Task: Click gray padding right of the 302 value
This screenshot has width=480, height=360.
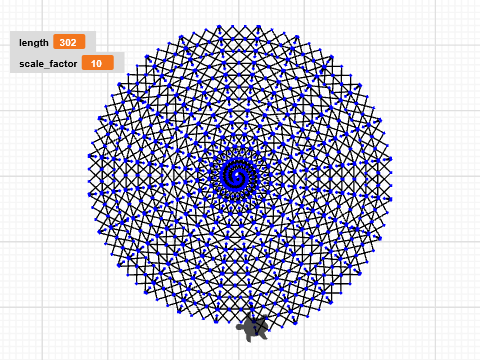Action: pyautogui.click(x=90, y=42)
